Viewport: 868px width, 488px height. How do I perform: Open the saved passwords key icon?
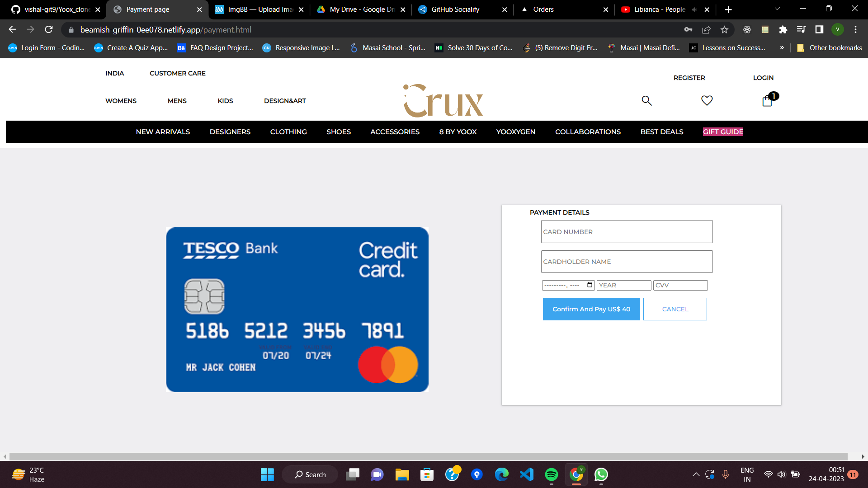point(688,30)
